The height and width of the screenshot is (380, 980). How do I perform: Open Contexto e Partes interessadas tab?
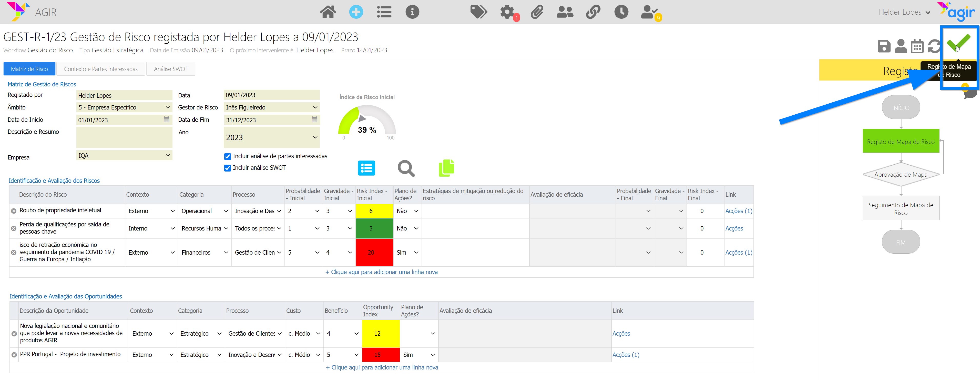pyautogui.click(x=101, y=69)
